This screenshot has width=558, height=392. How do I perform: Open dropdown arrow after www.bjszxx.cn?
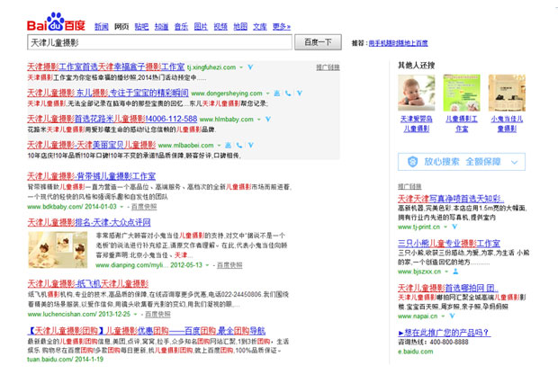point(446,272)
